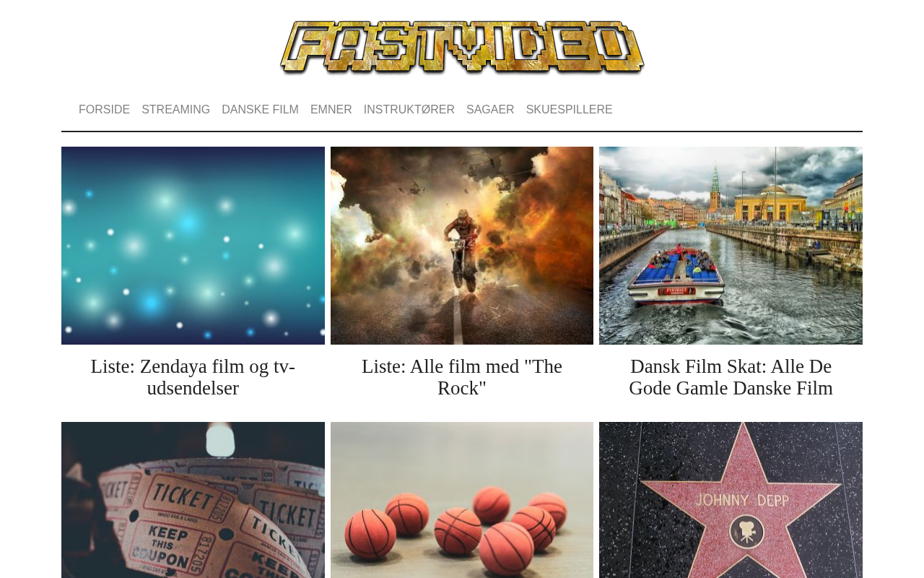
Task: Open the INSTRUKTØRER page
Action: point(409,110)
